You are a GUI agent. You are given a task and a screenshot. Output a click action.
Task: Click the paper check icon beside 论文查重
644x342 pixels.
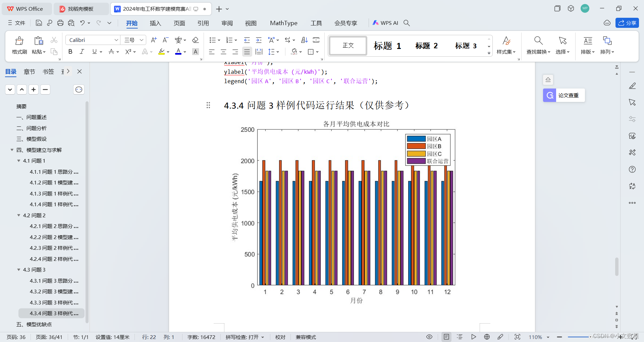click(550, 95)
